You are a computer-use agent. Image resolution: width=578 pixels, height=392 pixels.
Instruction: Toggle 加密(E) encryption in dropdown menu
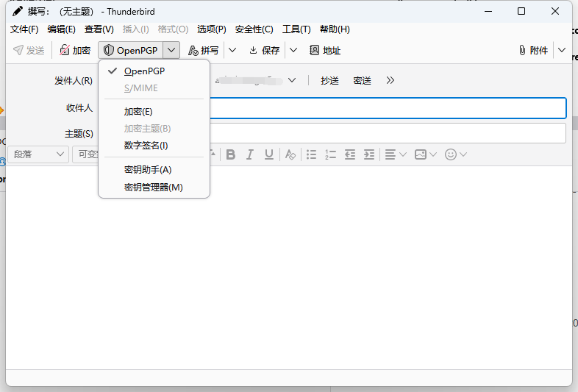point(138,111)
